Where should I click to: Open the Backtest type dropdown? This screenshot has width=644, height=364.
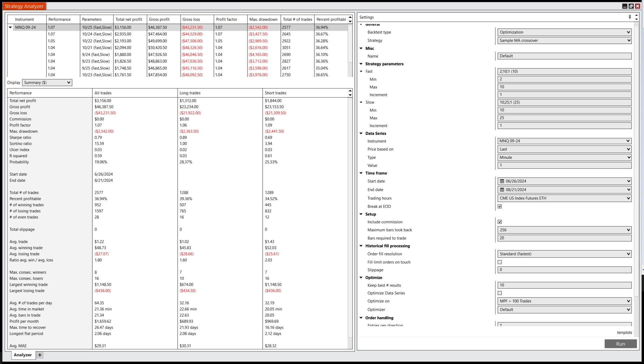tap(564, 32)
